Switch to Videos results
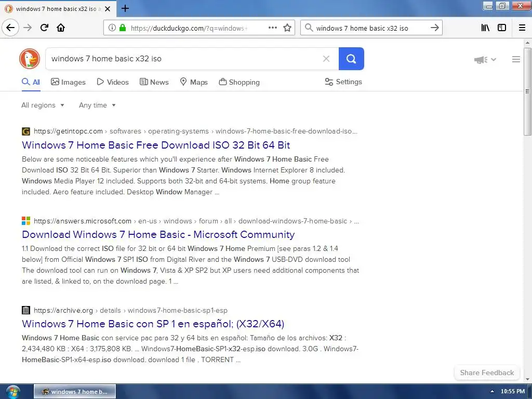Image resolution: width=532 pixels, height=399 pixels. point(113,82)
